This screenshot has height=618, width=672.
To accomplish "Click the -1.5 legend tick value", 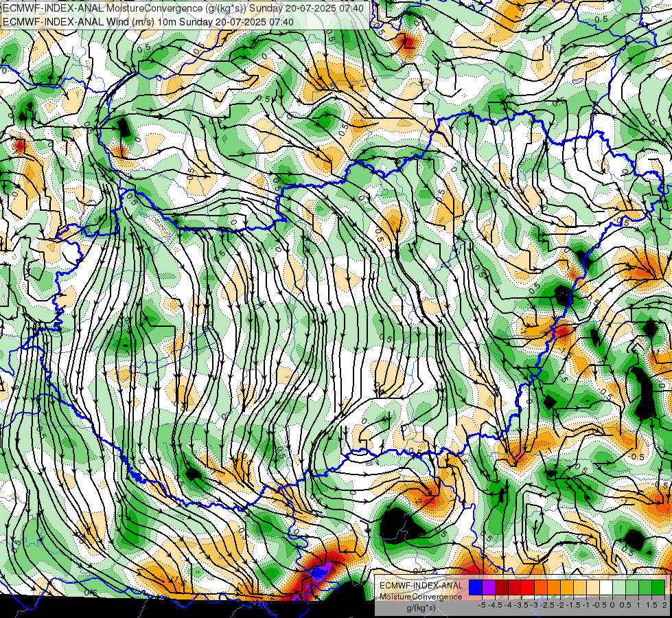I will coord(573,605).
